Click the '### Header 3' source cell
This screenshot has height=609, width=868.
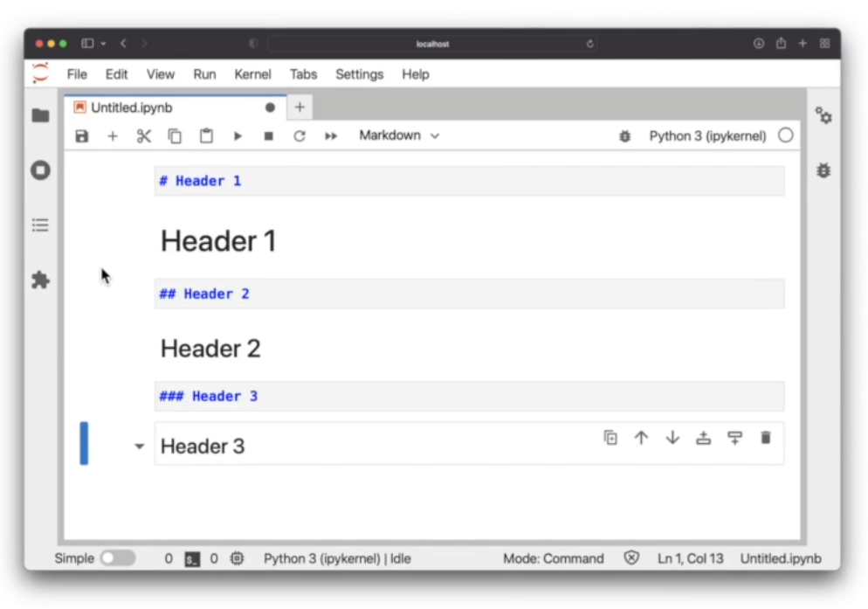pos(470,396)
